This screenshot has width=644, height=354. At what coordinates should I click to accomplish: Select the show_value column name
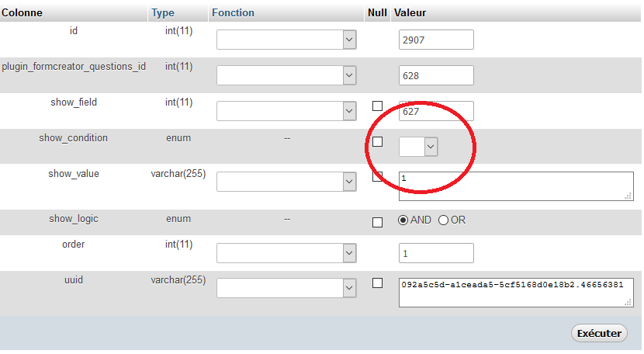pyautogui.click(x=74, y=173)
